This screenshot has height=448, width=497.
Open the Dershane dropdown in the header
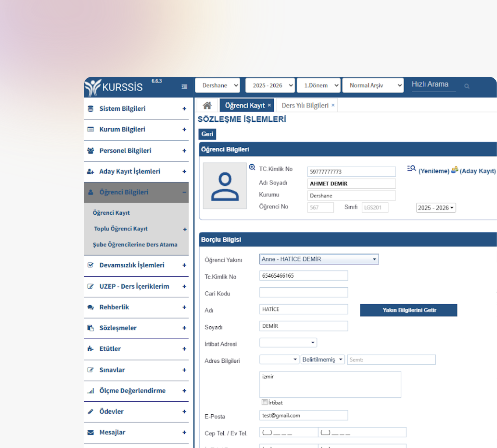pyautogui.click(x=217, y=85)
